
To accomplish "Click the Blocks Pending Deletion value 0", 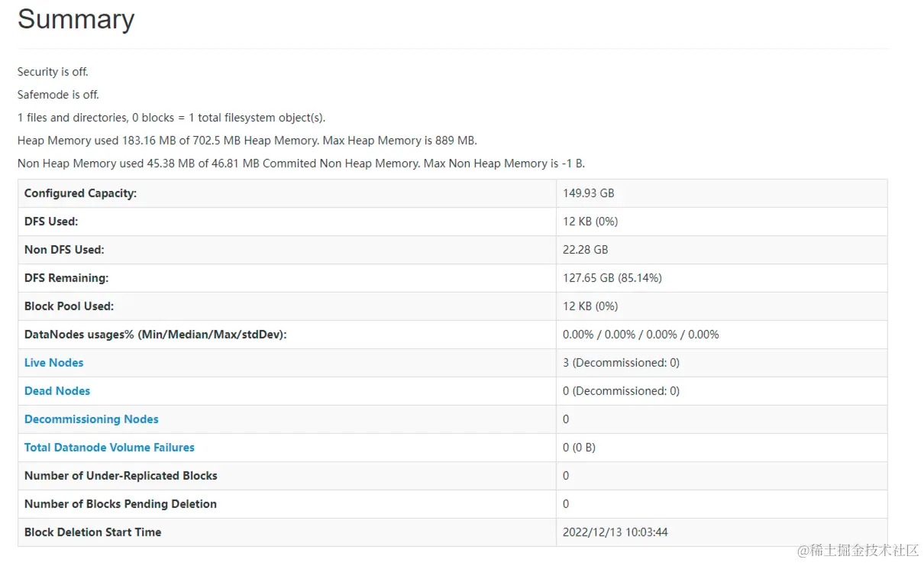I will 566,504.
